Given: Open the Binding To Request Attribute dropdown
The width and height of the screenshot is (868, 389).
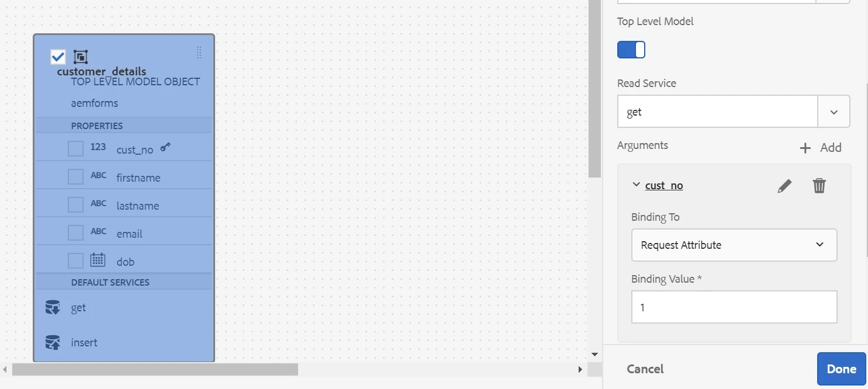Looking at the screenshot, I should coord(734,245).
